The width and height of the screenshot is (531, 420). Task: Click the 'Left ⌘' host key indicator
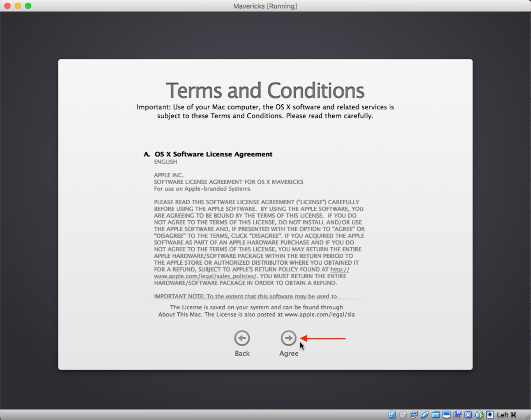[506, 415]
